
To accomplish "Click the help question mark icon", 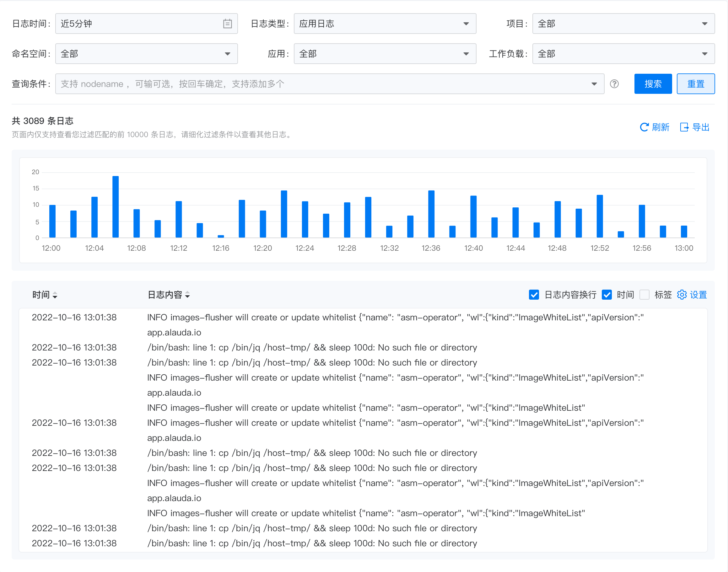I will tap(614, 84).
